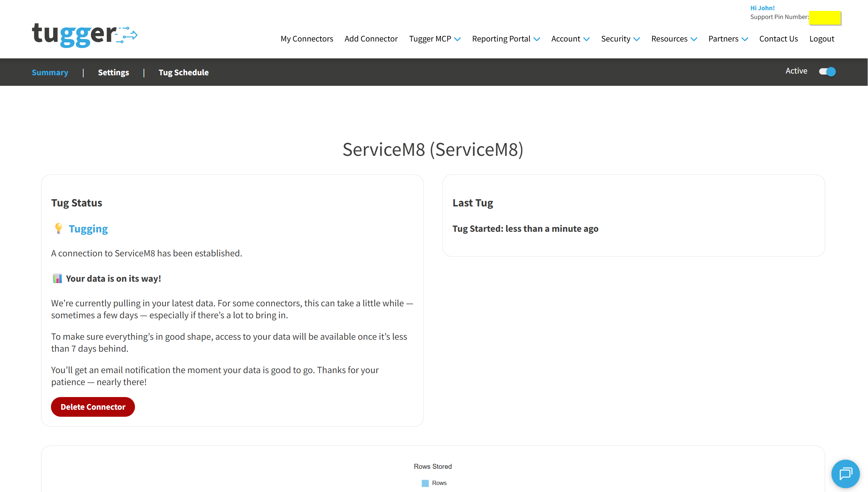868x492 pixels.
Task: Click the Support Pin Number label
Action: [x=779, y=17]
